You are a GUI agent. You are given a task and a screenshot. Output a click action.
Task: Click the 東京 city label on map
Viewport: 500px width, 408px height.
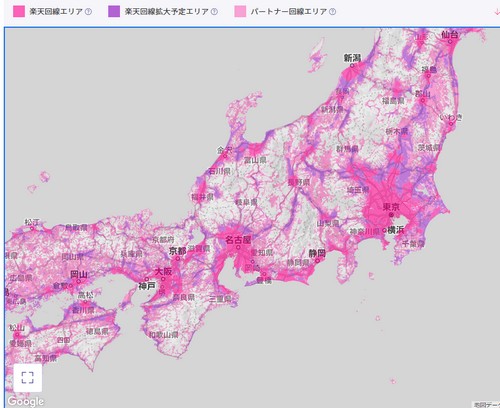click(391, 207)
